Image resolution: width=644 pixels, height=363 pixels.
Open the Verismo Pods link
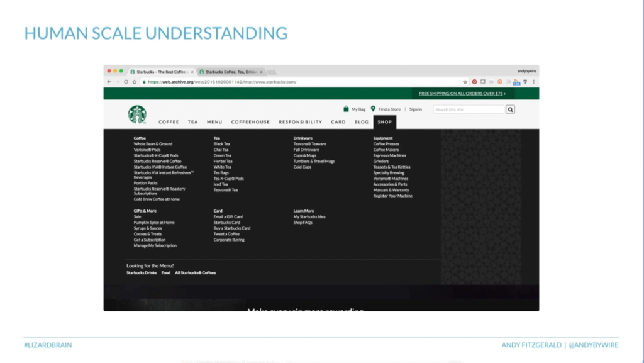click(x=147, y=150)
